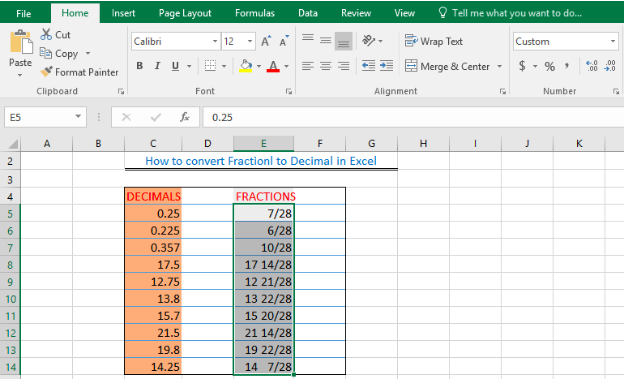Select the DECIMALS header cell

153,196
